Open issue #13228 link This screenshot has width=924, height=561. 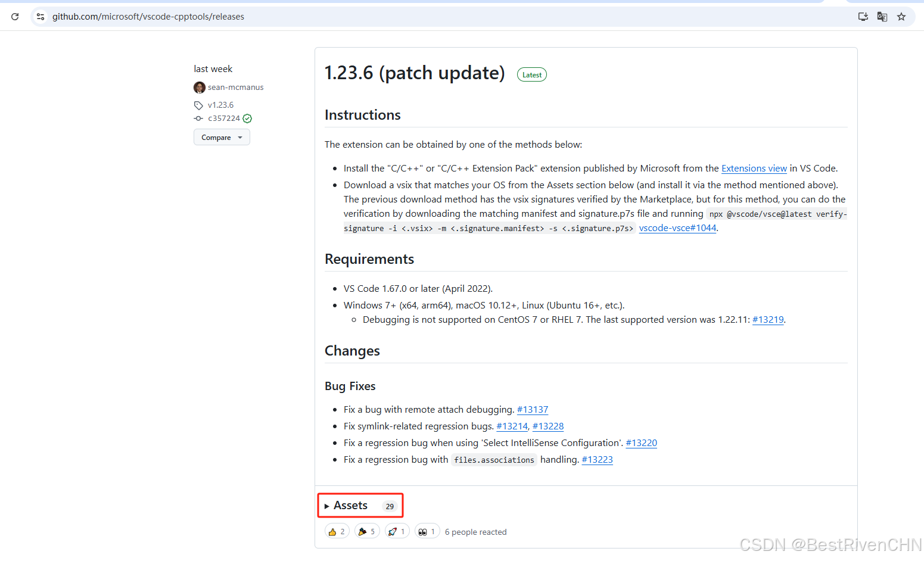click(x=548, y=426)
